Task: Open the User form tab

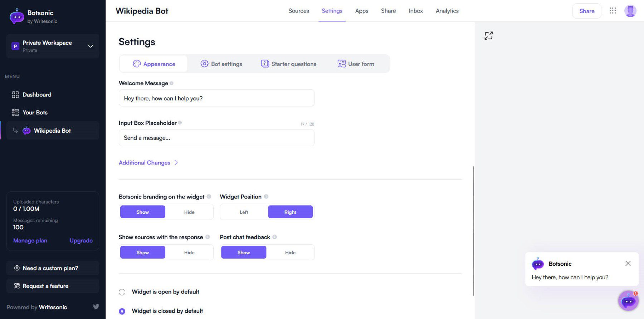Action: (x=356, y=64)
